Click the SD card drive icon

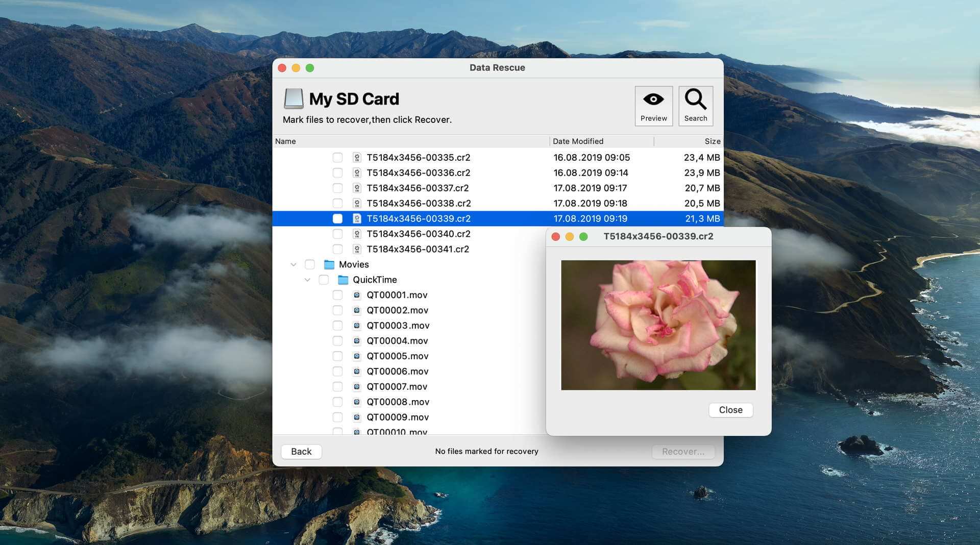[293, 98]
